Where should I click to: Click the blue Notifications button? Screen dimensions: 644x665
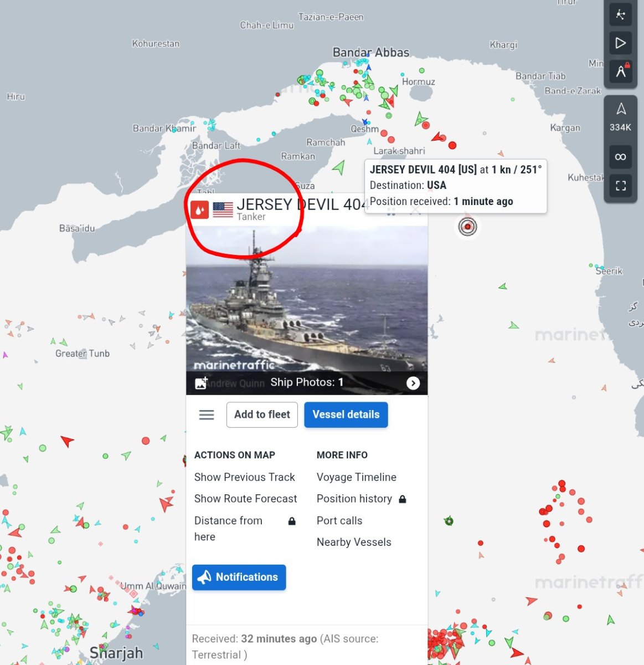tap(239, 577)
